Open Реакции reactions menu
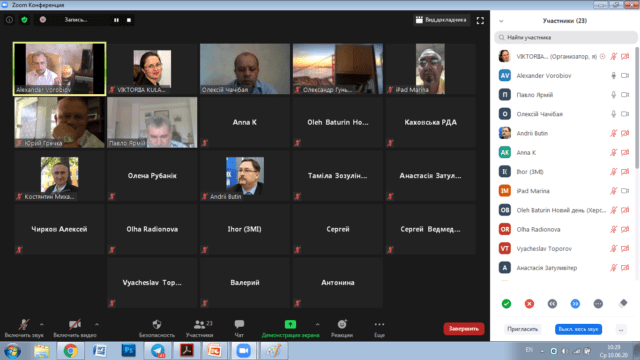Screen dimensions: 640x360 [342, 328]
